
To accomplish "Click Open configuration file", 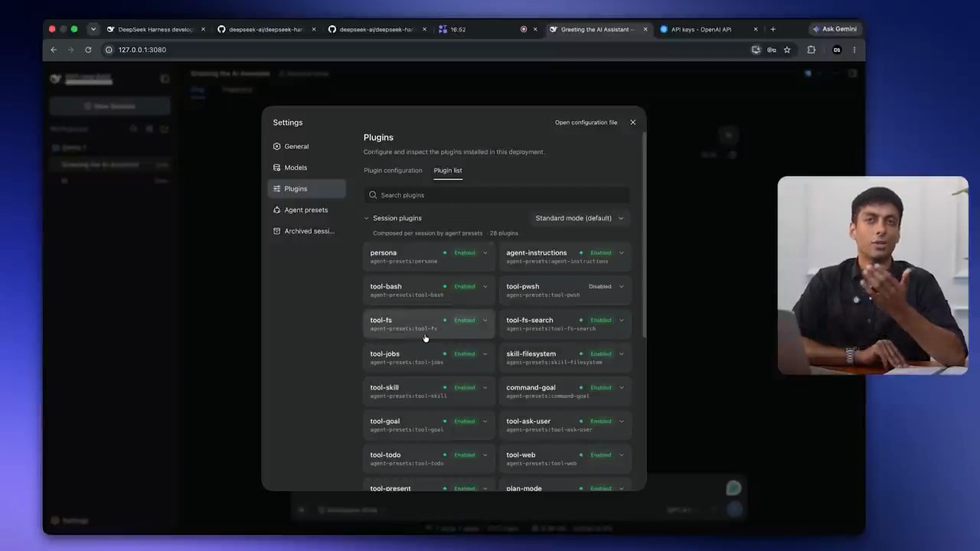I will pyautogui.click(x=586, y=122).
